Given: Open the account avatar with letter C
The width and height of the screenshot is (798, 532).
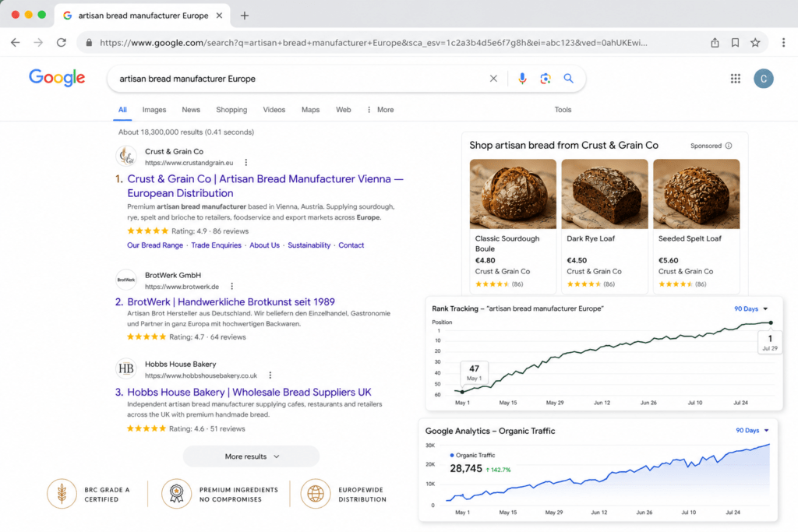Looking at the screenshot, I should 764,79.
